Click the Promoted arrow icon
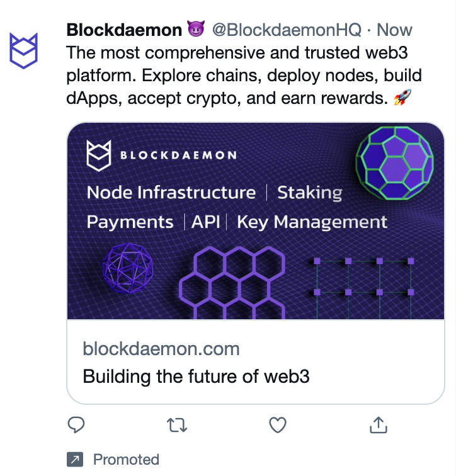Viewport: 456px width, 476px height. 75,460
